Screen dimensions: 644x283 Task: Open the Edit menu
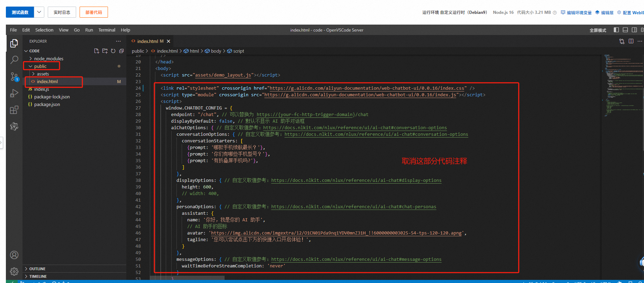26,30
